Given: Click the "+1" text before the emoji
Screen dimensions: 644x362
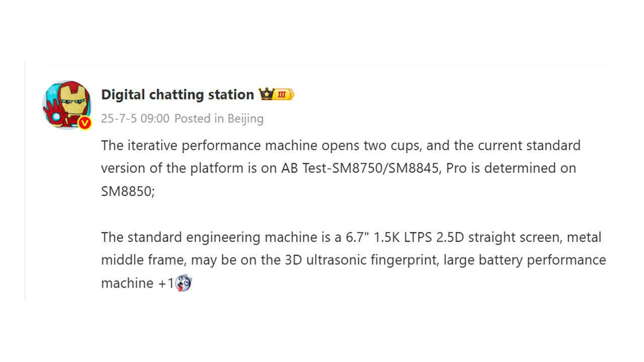Looking at the screenshot, I should (x=166, y=284).
